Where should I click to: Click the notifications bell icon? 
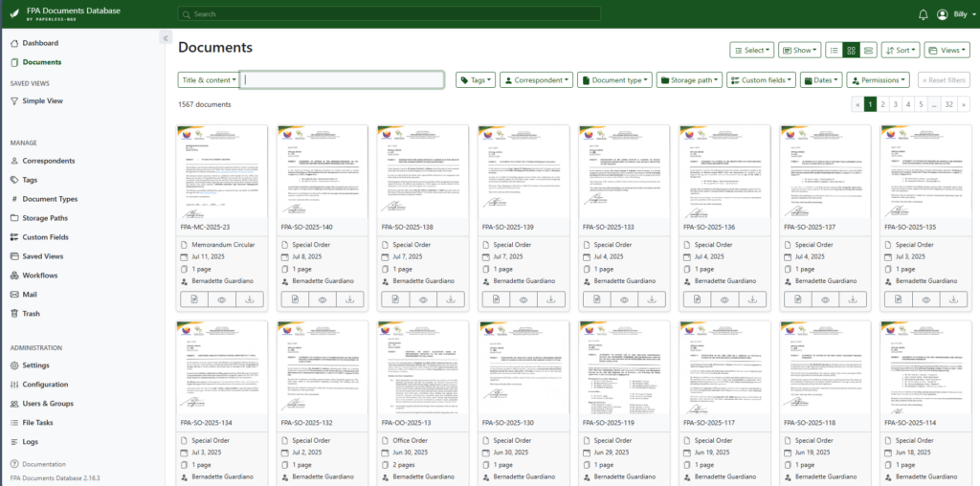(923, 14)
